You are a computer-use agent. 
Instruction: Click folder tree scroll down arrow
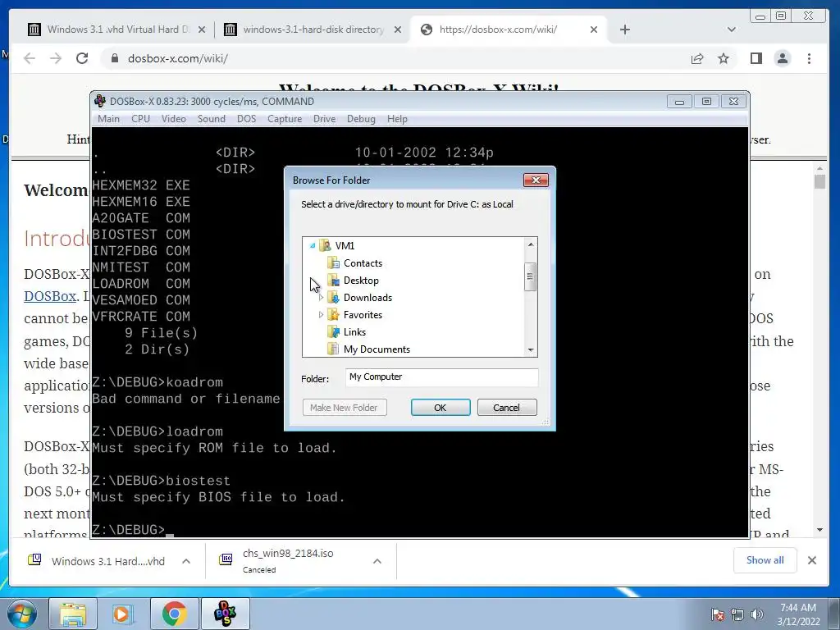click(531, 349)
